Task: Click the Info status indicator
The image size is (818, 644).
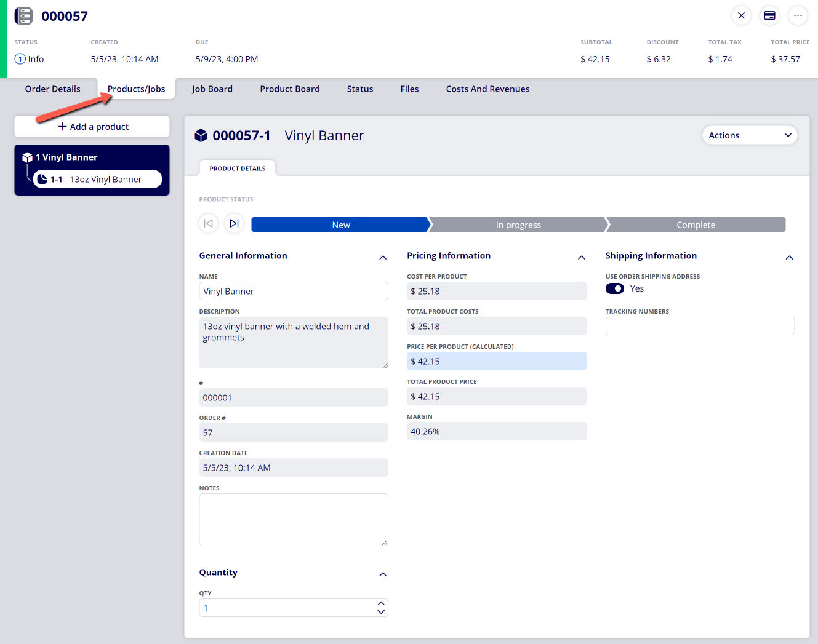Action: tap(29, 59)
